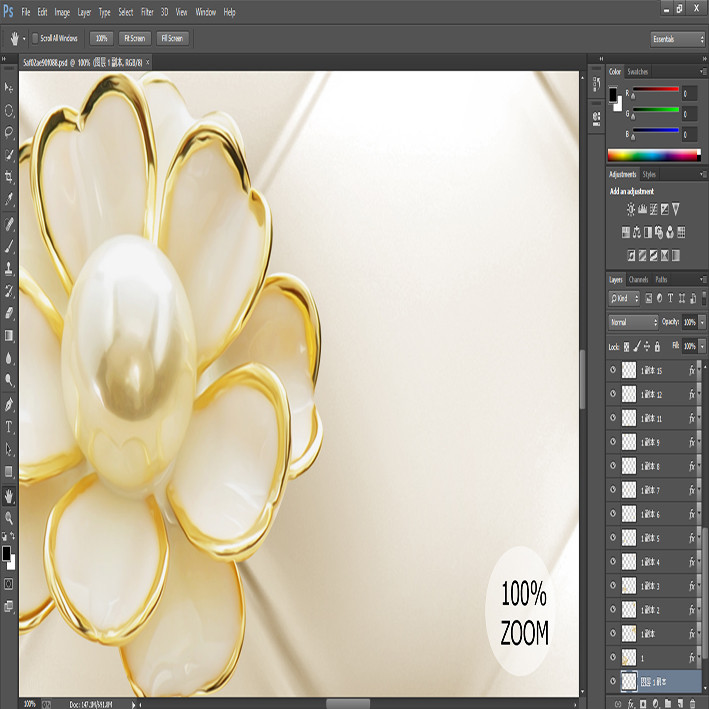709x709 pixels.
Task: Toggle Quick Mask mode icon
Action: [x=9, y=584]
